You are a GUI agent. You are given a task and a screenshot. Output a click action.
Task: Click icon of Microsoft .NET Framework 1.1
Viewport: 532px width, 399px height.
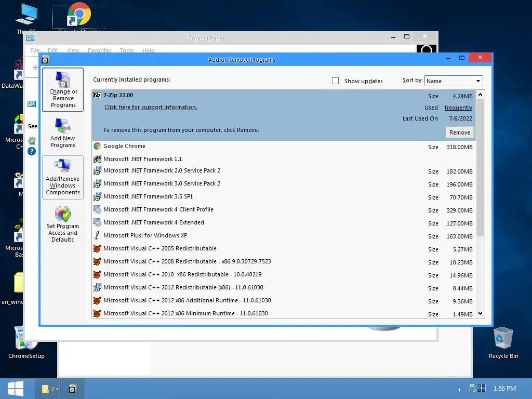point(97,159)
